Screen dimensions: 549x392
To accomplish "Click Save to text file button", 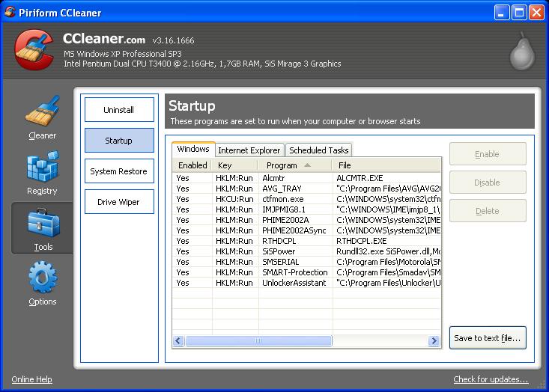I will click(488, 338).
